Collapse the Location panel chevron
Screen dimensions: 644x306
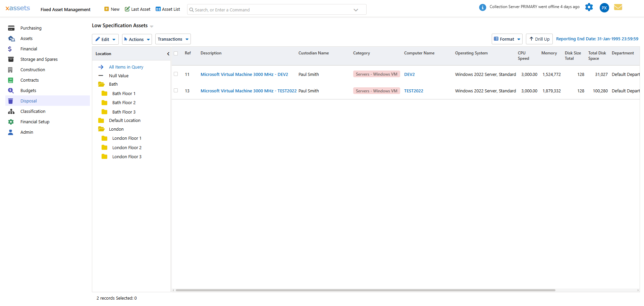(168, 54)
